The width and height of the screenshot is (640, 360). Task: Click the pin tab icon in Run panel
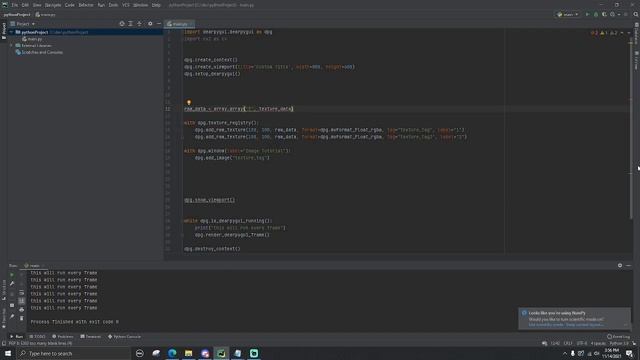(x=12, y=316)
